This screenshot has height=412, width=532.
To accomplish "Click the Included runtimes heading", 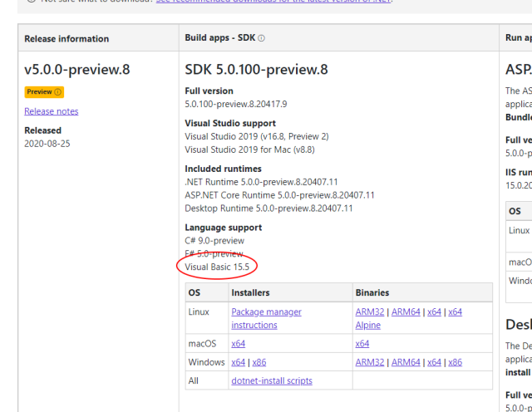I will [223, 169].
